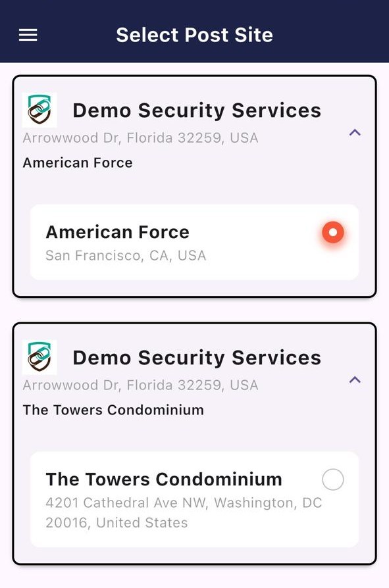Tap the 4201 Cathedral Ave NW address
Viewport: 389px width, 588px height.
[184, 503]
